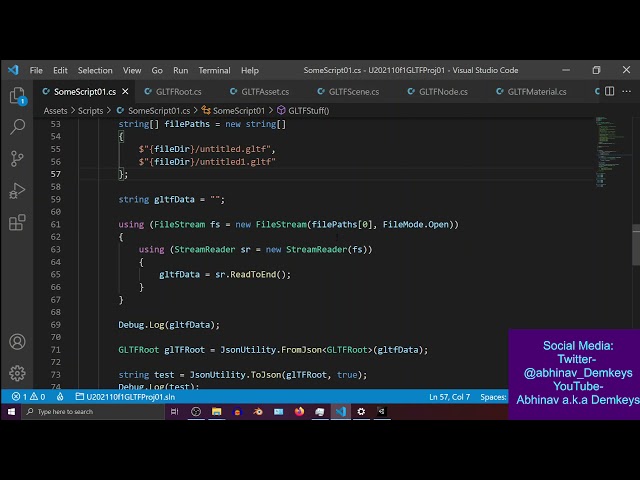Viewport: 640px width, 480px height.
Task: Close the SomeScript01.cs tab
Action: click(125, 91)
